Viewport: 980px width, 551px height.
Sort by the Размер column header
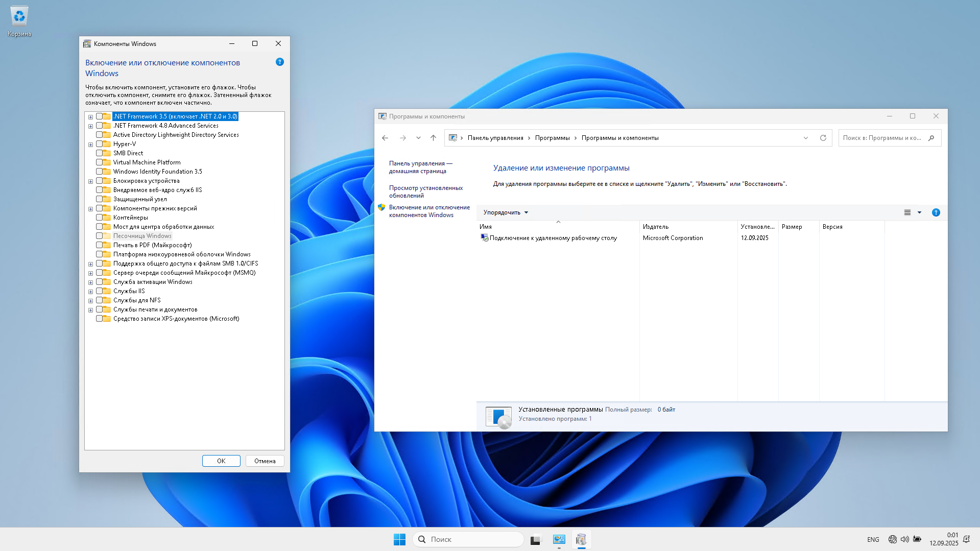pos(799,227)
